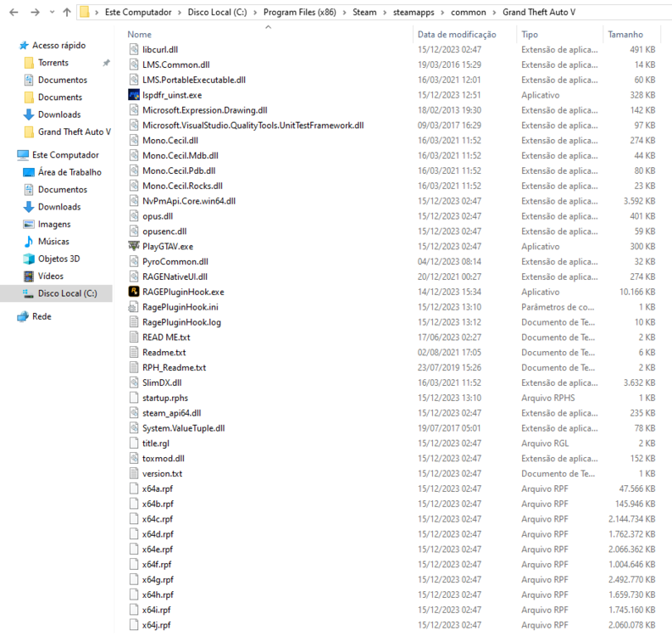The width and height of the screenshot is (672, 636).
Task: Select the title.rgl file icon
Action: pos(134,443)
